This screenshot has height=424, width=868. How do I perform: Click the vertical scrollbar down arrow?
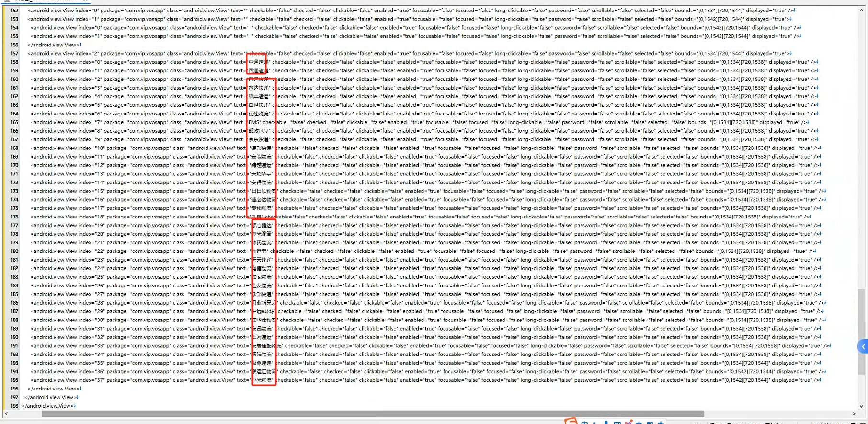[862, 406]
